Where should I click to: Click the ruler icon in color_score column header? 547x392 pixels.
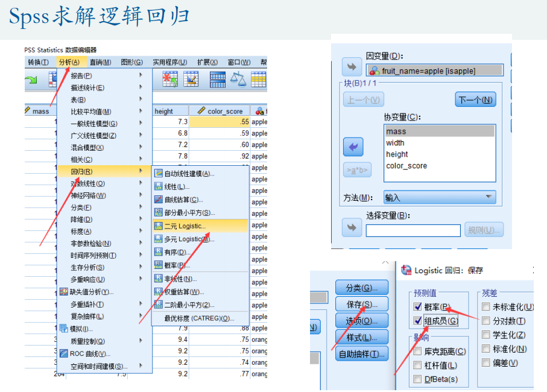point(201,111)
